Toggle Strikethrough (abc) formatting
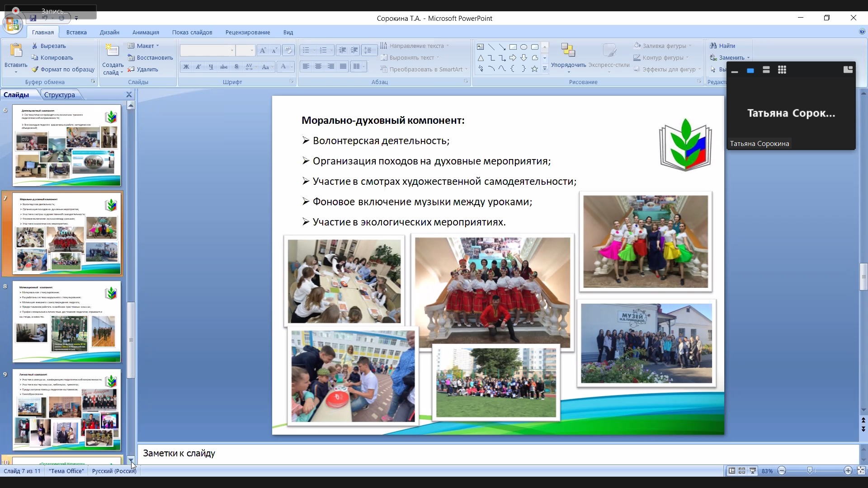Image resolution: width=868 pixels, height=488 pixels. 223,66
